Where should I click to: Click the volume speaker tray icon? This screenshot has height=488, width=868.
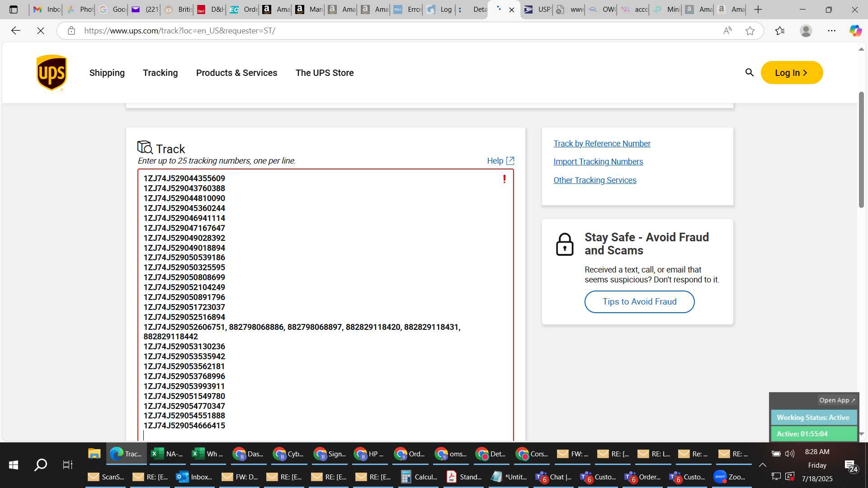point(790,454)
